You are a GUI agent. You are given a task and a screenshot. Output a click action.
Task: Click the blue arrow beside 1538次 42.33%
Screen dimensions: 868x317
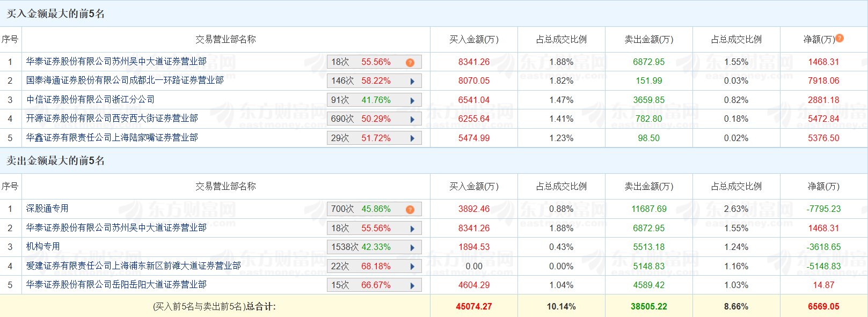point(412,248)
